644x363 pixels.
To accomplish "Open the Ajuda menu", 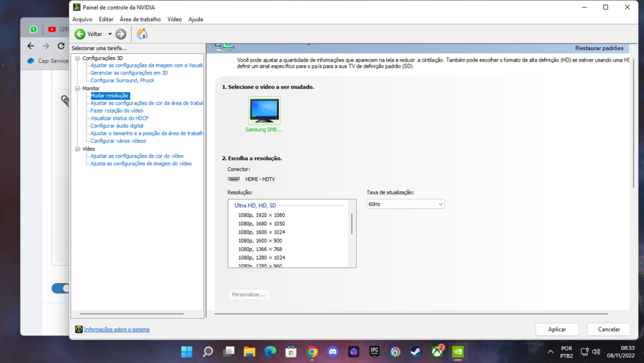I will tap(196, 19).
